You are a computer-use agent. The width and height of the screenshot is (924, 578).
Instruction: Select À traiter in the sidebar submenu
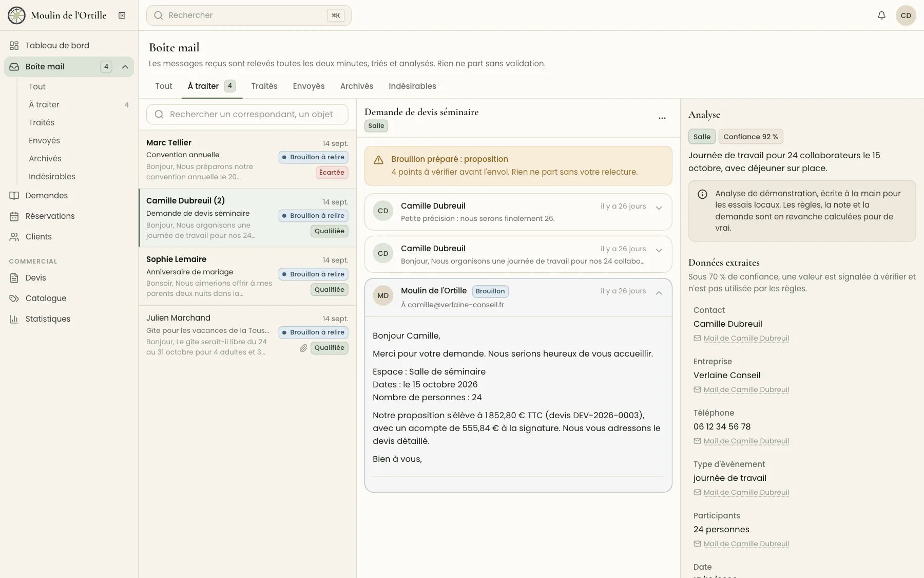pyautogui.click(x=44, y=105)
